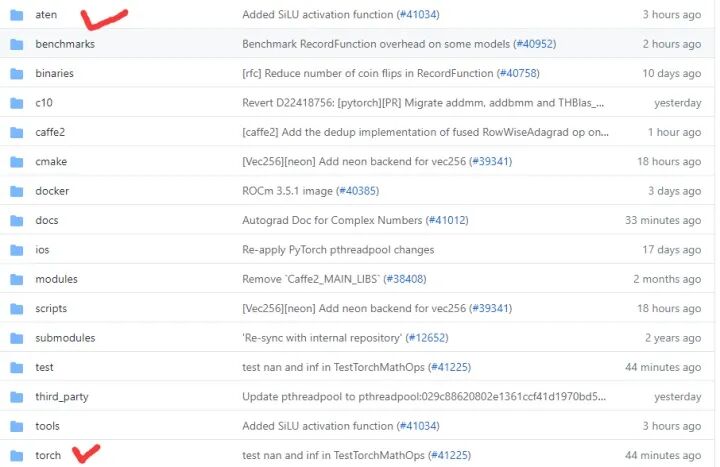Open the docs directory
720x467 pixels.
tap(47, 220)
